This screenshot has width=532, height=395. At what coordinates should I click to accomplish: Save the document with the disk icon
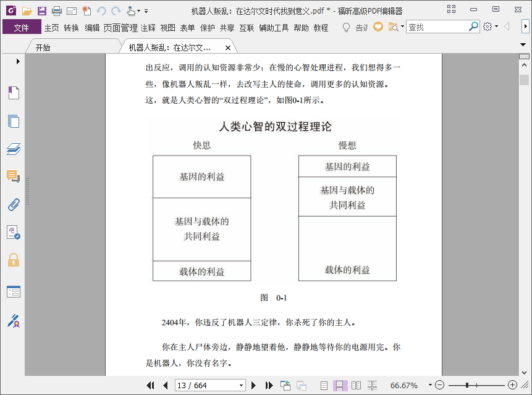(x=42, y=11)
